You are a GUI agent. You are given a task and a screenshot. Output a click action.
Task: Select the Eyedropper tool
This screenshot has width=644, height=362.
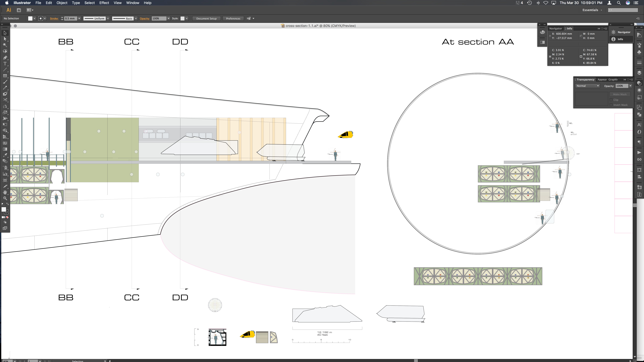pyautogui.click(x=5, y=155)
